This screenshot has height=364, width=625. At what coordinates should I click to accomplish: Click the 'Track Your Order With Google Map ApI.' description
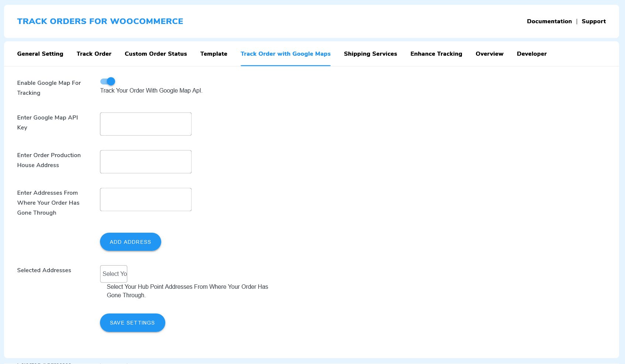pos(151,91)
